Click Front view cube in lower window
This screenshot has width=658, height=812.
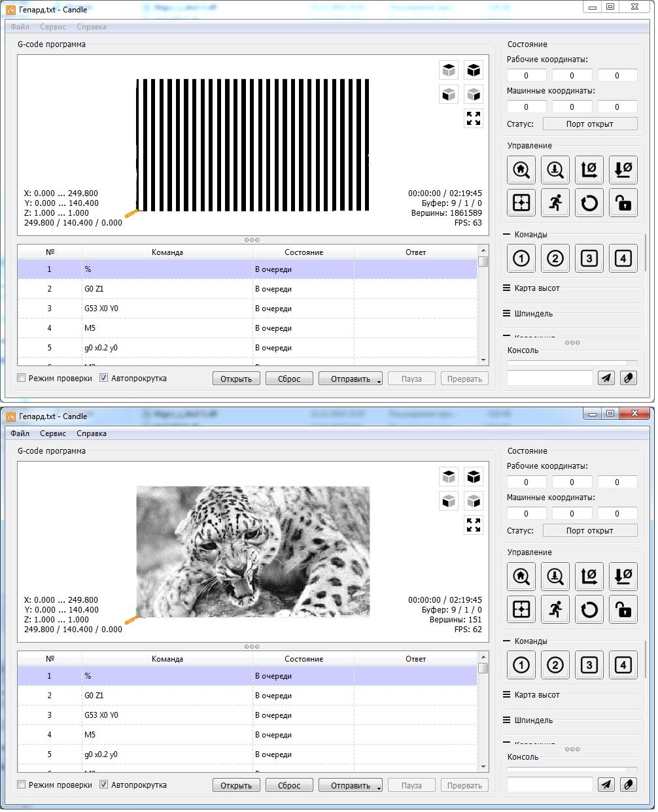tap(449, 501)
